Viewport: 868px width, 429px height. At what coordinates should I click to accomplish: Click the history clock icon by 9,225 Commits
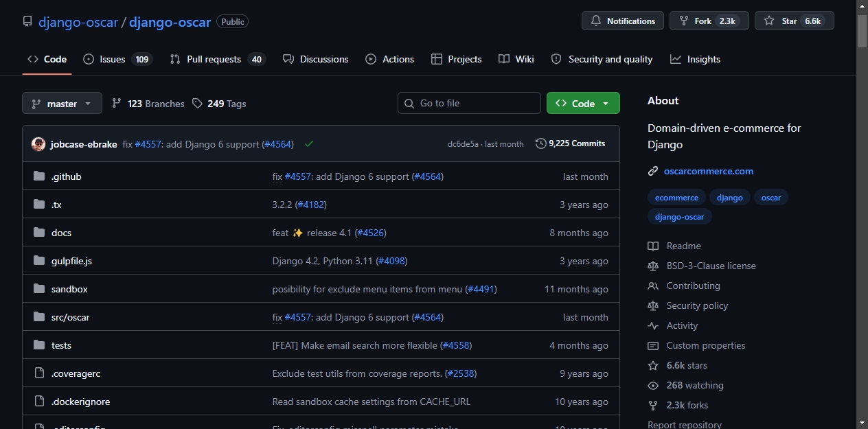[541, 143]
